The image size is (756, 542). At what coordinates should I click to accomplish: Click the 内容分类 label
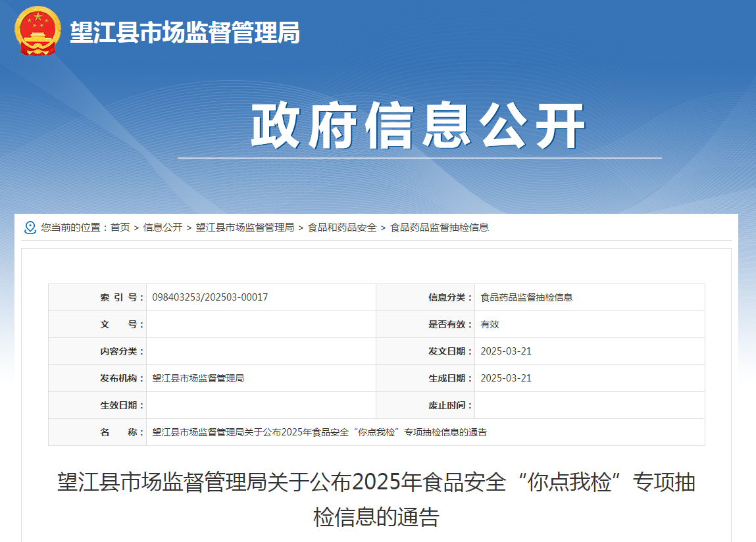pyautogui.click(x=122, y=351)
